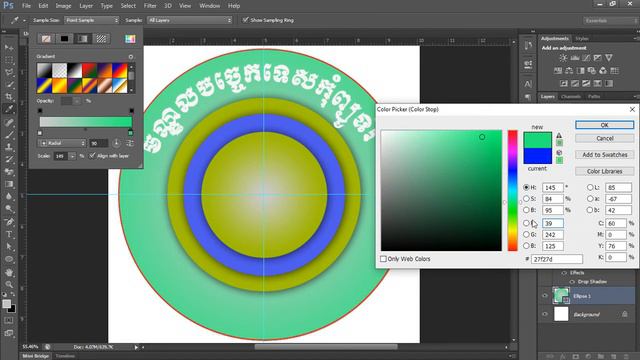Click the Color Lookup grid adjustment icon
The width and height of the screenshot is (640, 360).
coord(614,71)
